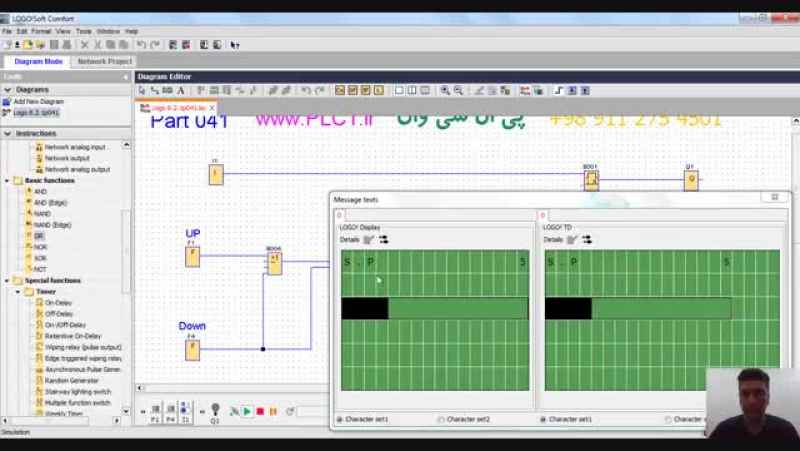
Task: Click the input block I1 on canvas
Action: pyautogui.click(x=216, y=174)
